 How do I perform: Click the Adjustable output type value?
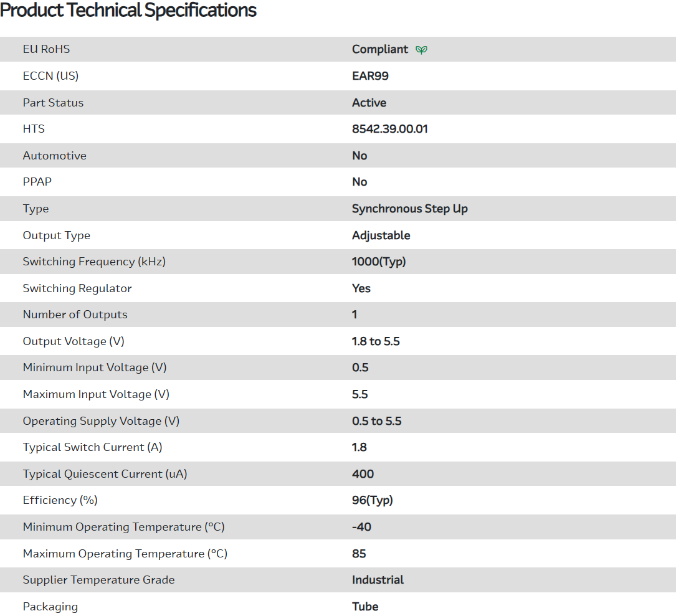pyautogui.click(x=381, y=235)
